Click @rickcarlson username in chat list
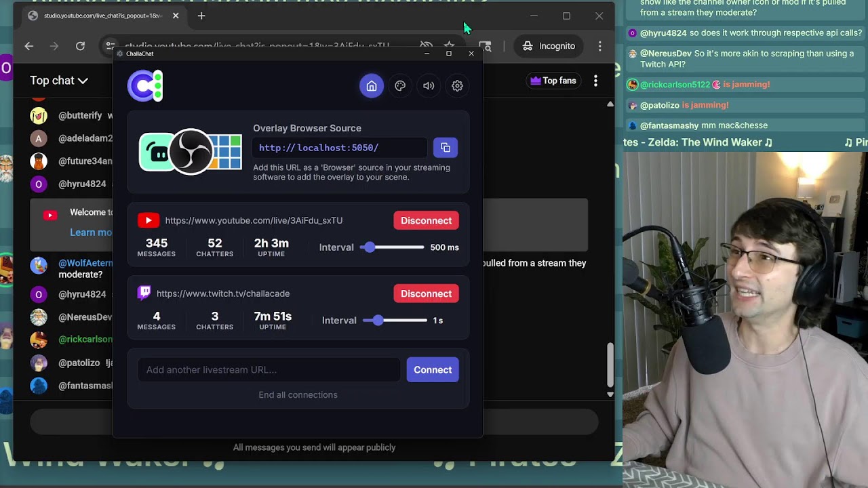This screenshot has width=868, height=488. point(85,340)
